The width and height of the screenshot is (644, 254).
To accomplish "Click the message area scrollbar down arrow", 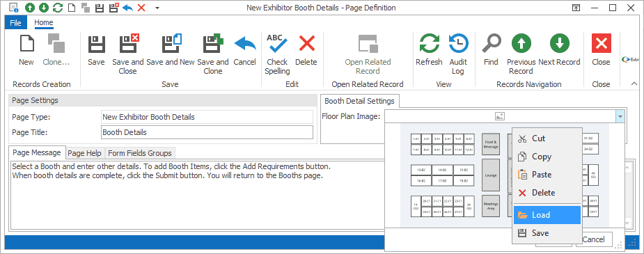I will [627, 223].
